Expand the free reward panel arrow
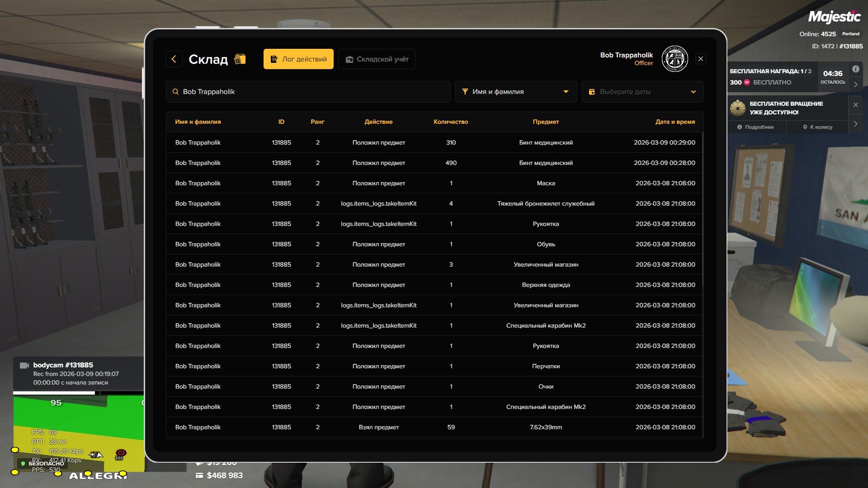This screenshot has height=488, width=868. point(855,84)
